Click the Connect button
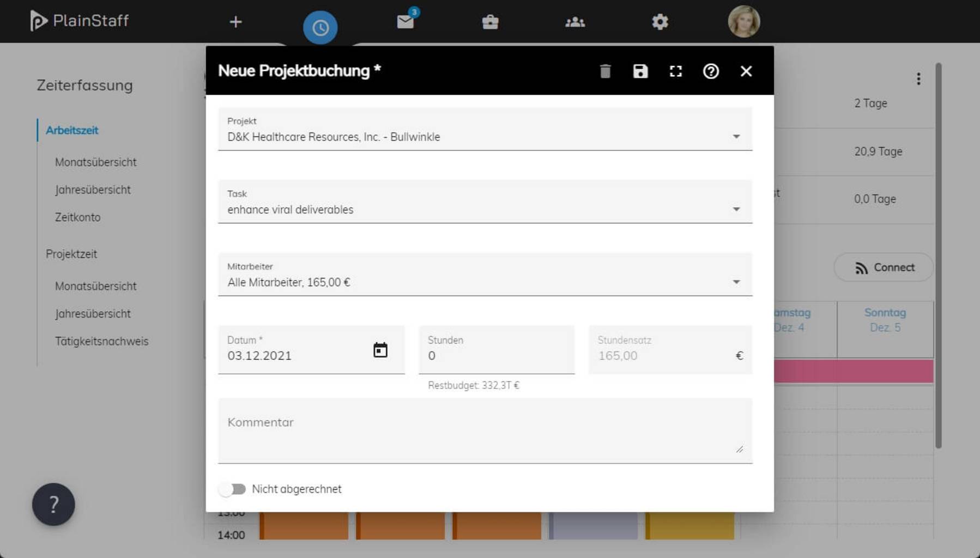Screen dimensions: 980x558 pyautogui.click(x=884, y=268)
